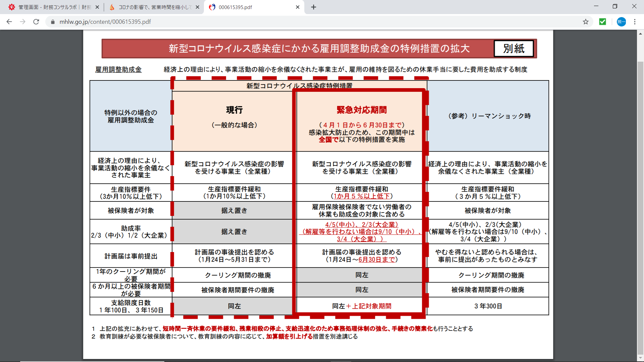The image size is (644, 362).
Task: Click red text 全国で in emergency column
Action: click(328, 139)
